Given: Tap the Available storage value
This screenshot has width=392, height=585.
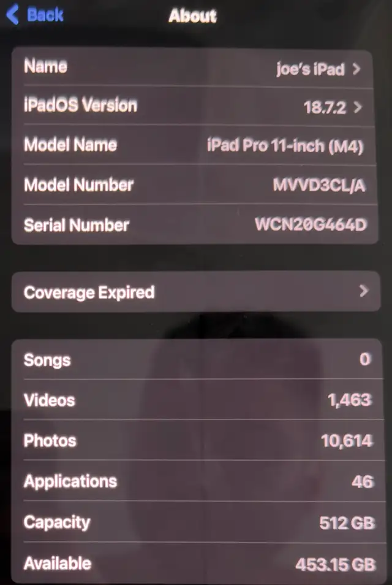Looking at the screenshot, I should 336,565.
